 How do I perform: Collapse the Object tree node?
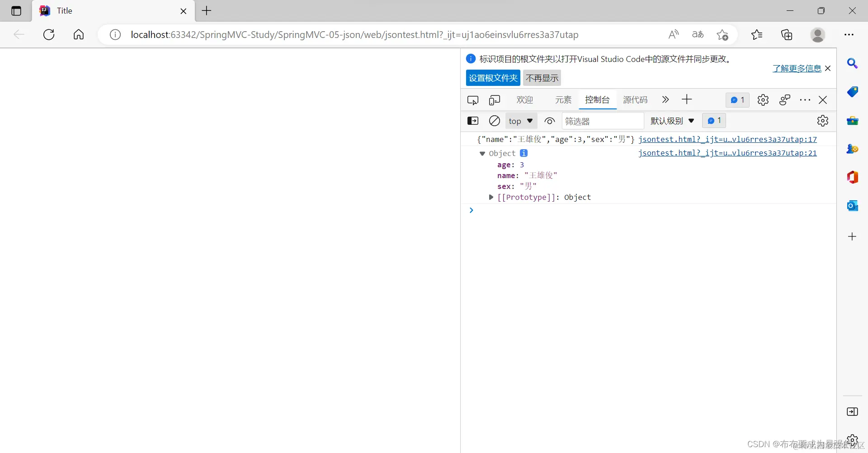click(482, 154)
